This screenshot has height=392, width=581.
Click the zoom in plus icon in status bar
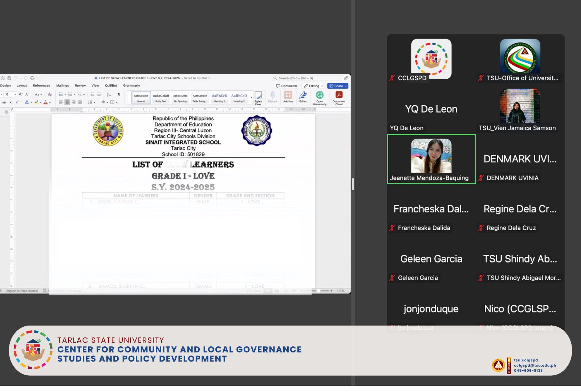click(x=331, y=291)
